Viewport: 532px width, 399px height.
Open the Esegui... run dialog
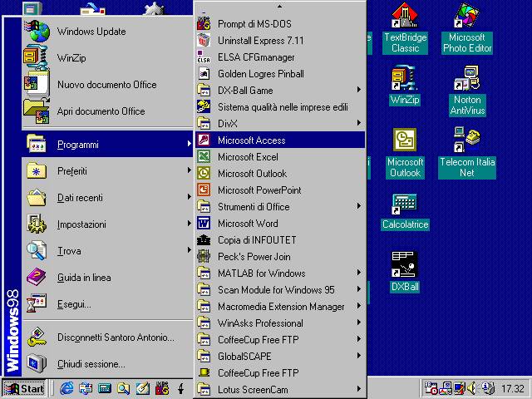click(x=107, y=303)
